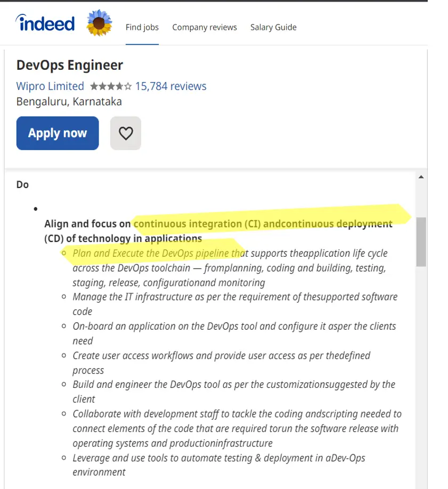Click the sunflower icon beside the Indeed logo

point(99,23)
